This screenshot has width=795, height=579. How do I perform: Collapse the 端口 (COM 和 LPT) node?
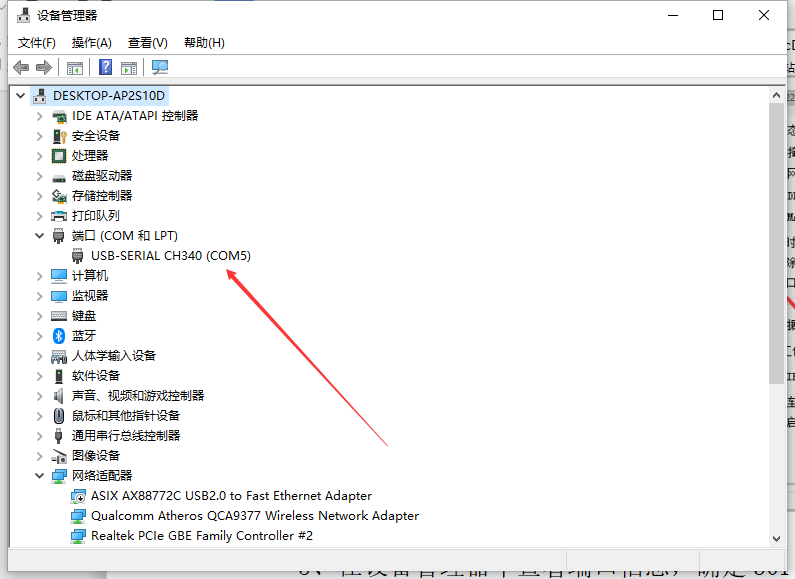click(x=40, y=236)
